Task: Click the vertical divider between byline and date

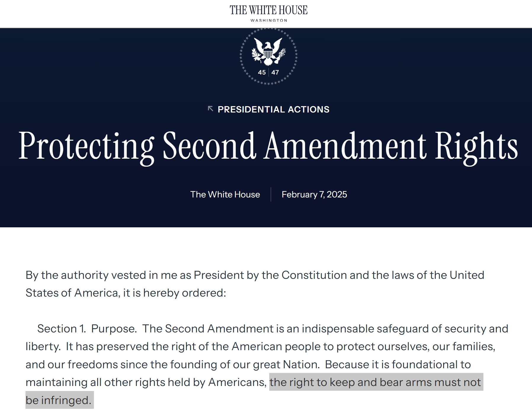Action: pyautogui.click(x=271, y=194)
